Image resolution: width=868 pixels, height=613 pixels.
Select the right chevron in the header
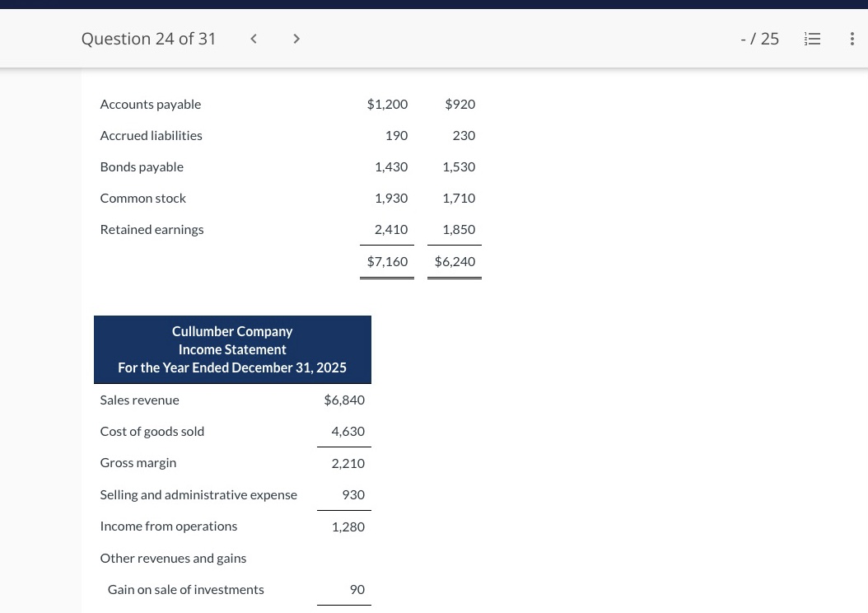pyautogui.click(x=296, y=38)
